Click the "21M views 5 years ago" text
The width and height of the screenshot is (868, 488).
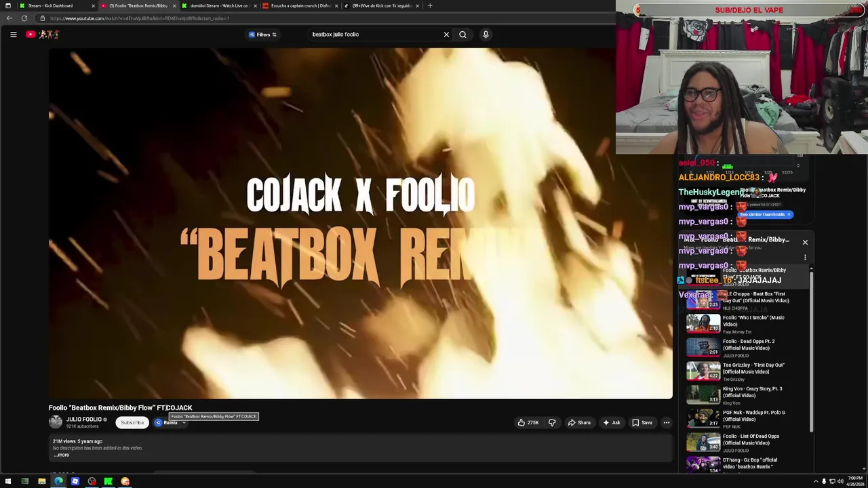(77, 441)
